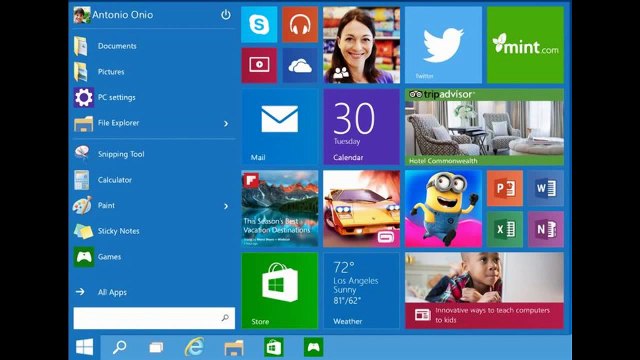Open the Music headphones tile

(x=300, y=24)
